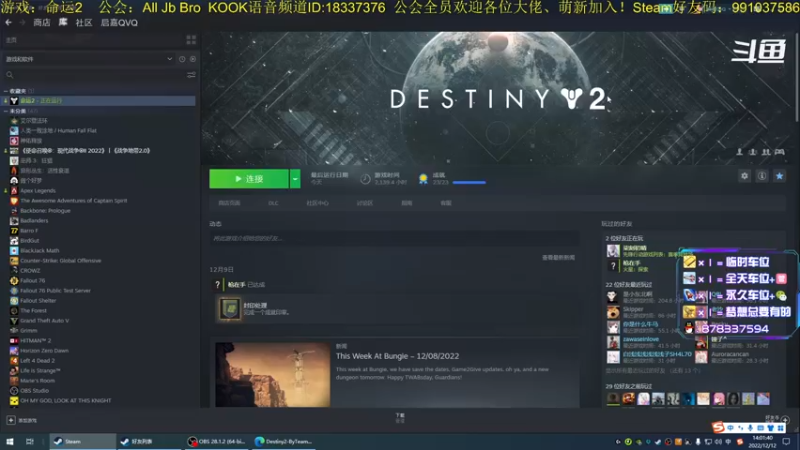800x450 pixels.
Task: View friend Skipper's profile
Action: click(633, 309)
